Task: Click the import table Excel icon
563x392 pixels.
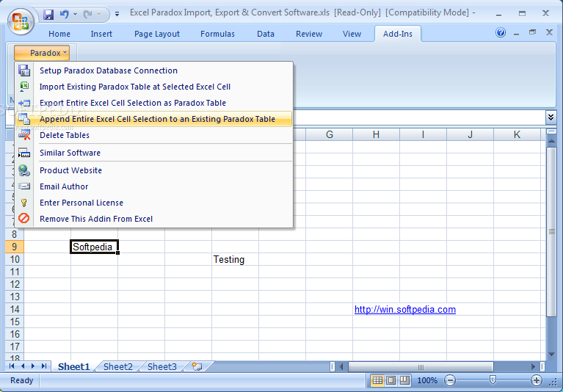Action: coord(24,87)
